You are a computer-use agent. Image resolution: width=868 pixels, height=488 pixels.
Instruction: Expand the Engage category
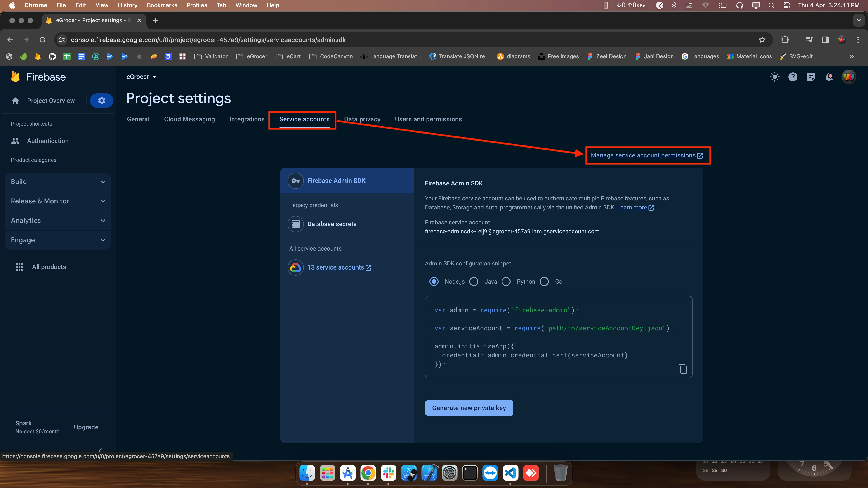pos(58,240)
